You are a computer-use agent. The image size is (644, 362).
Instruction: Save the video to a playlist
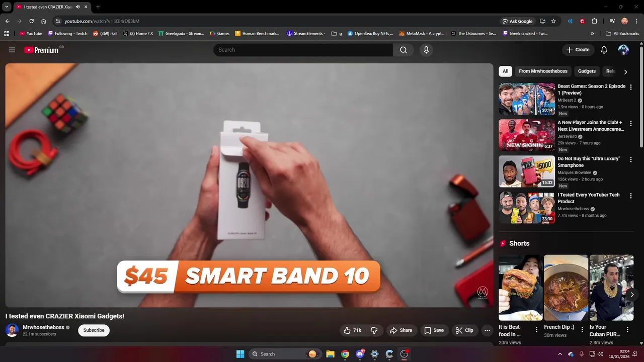tap(434, 330)
